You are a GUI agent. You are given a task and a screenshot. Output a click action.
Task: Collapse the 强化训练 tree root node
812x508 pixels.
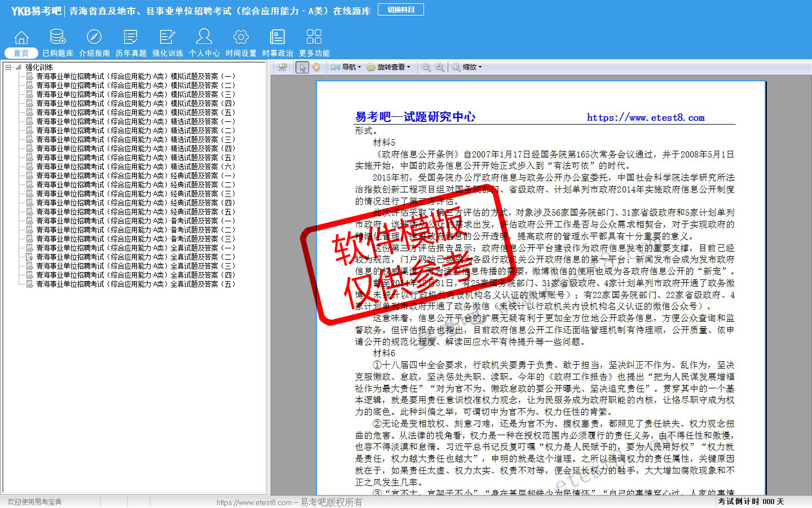click(8, 67)
